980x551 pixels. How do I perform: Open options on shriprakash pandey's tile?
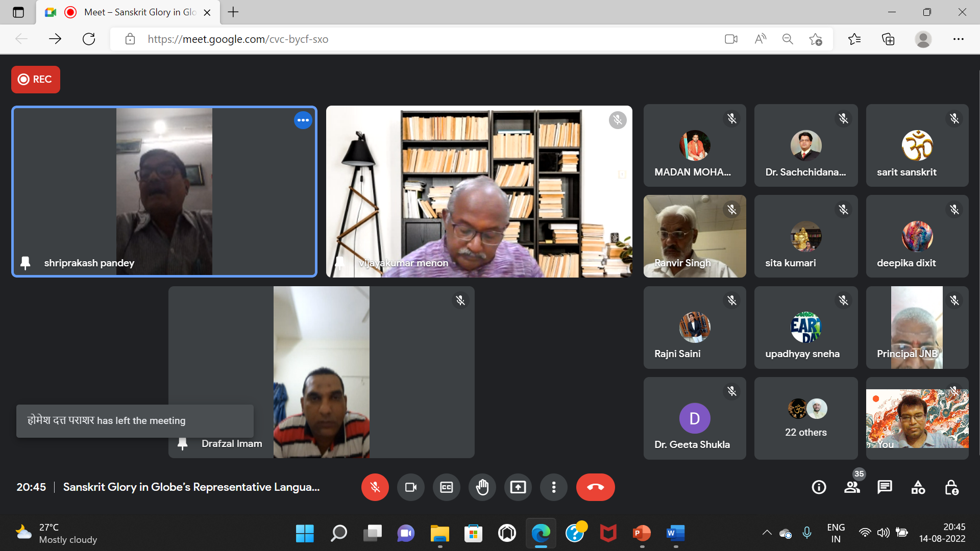pyautogui.click(x=303, y=120)
